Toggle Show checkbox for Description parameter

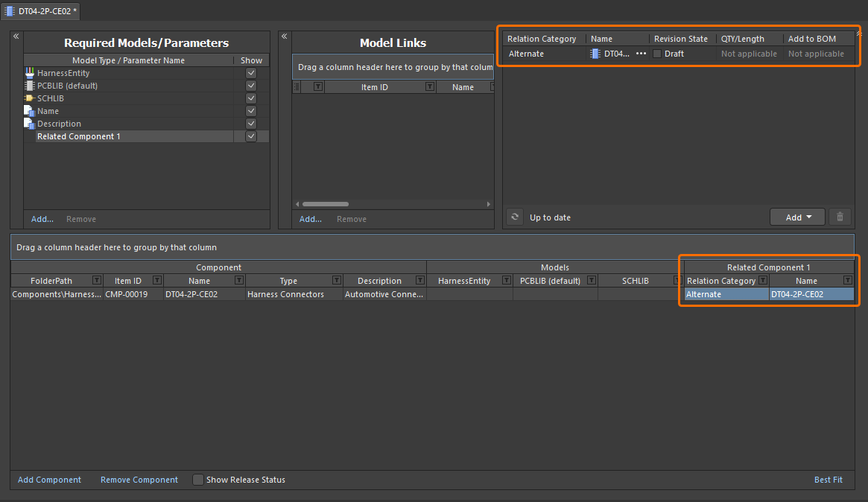click(251, 124)
